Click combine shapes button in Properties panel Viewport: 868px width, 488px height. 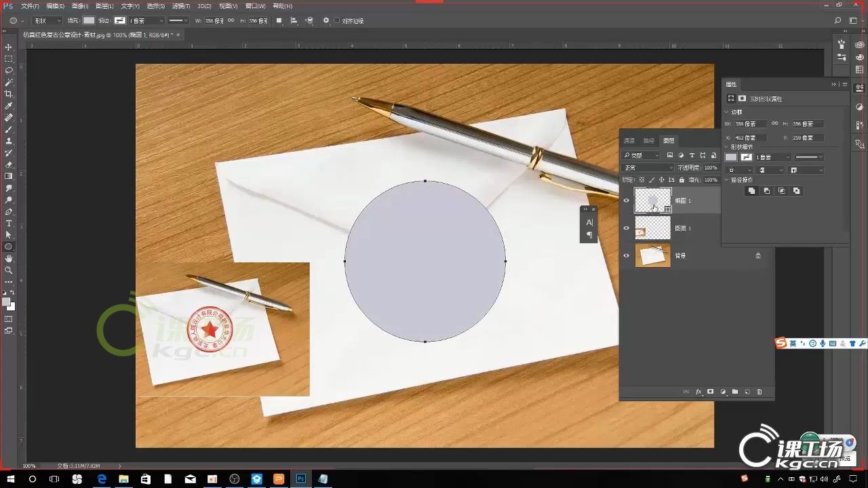click(x=751, y=191)
